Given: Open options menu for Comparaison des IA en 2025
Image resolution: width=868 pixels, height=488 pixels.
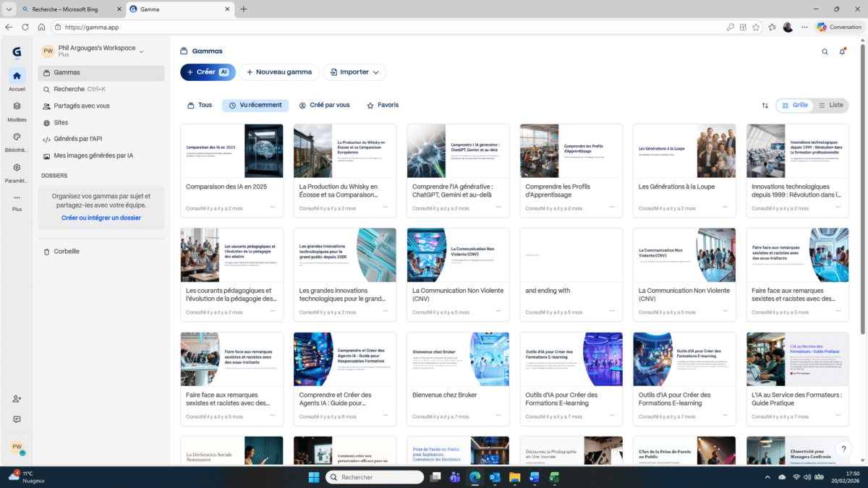Looking at the screenshot, I should click(x=273, y=207).
